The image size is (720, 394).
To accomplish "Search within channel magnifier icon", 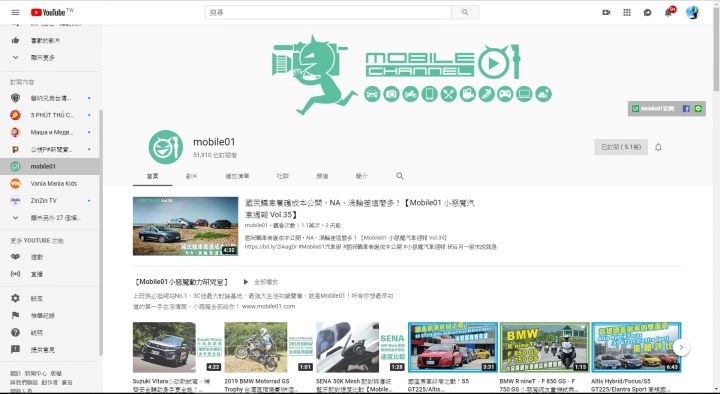I will [400, 176].
